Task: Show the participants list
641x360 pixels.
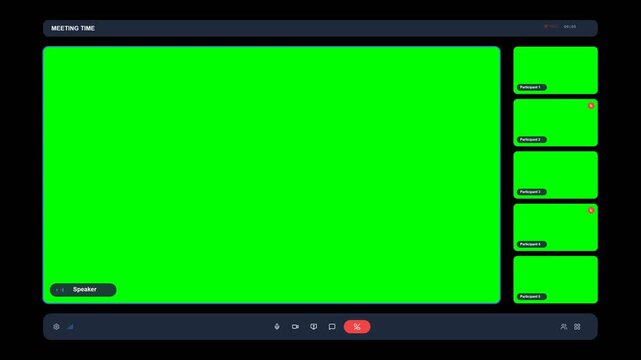Action: [x=564, y=326]
